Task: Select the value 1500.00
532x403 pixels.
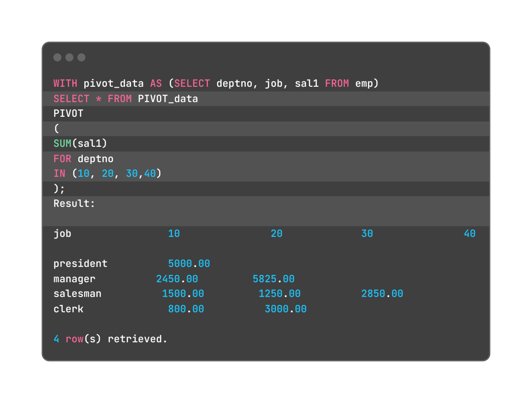Action: tap(183, 294)
